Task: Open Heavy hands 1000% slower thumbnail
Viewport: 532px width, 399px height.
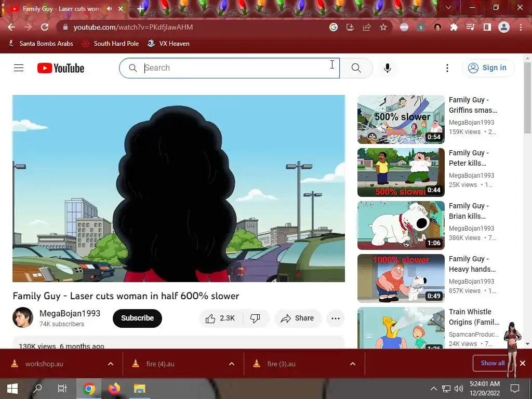Action: [x=401, y=278]
